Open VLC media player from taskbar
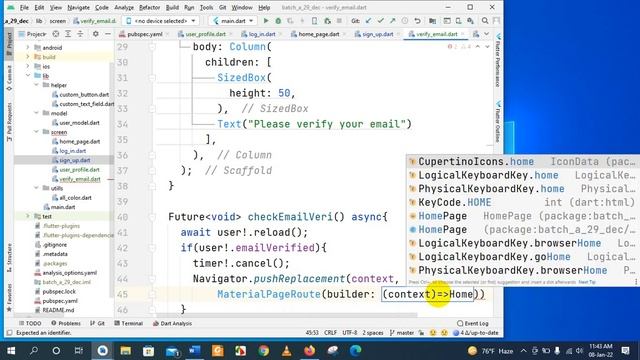Viewport: 640px width, 360px height. pyautogui.click(x=287, y=350)
